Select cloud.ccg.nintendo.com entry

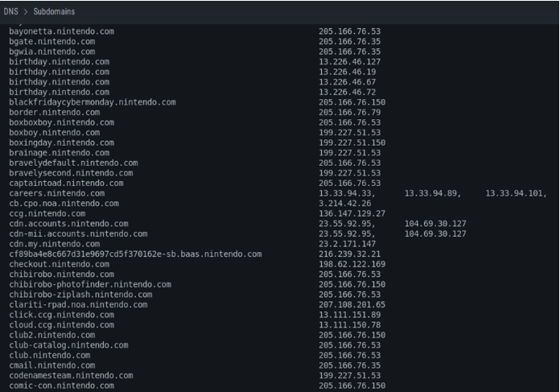tap(61, 325)
